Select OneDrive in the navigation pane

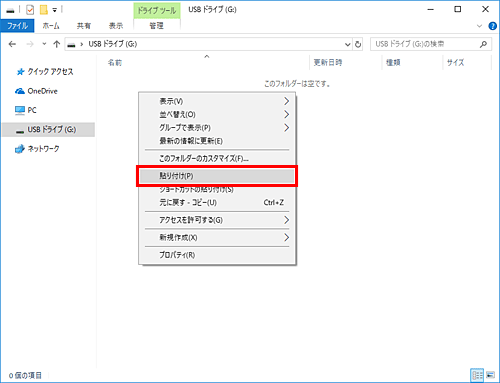[42, 91]
